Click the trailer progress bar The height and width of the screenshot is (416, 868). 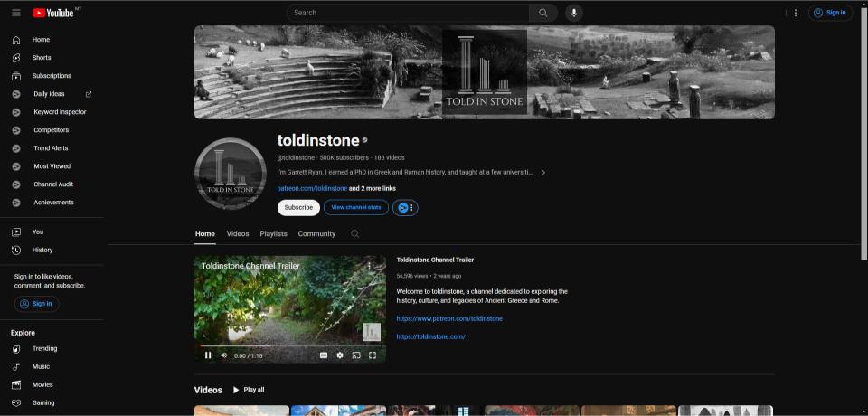pos(290,345)
